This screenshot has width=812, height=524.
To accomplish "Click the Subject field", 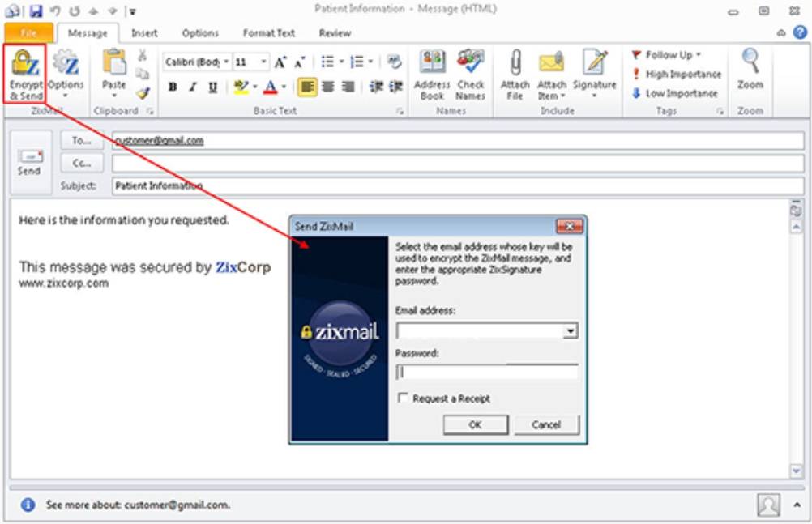I will point(458,186).
